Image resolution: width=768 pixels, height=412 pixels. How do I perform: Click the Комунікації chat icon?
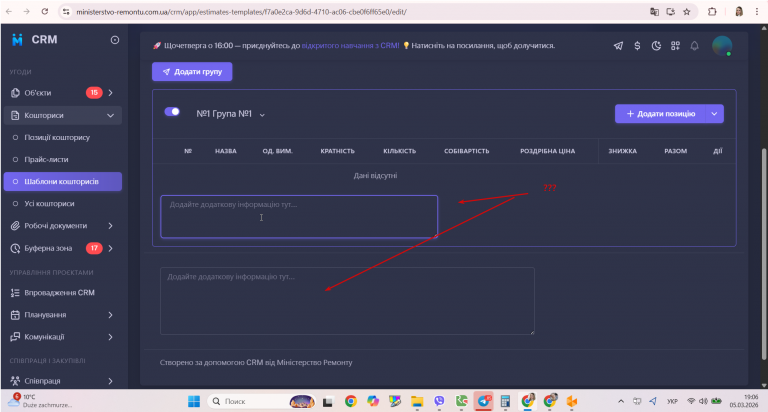(15, 337)
